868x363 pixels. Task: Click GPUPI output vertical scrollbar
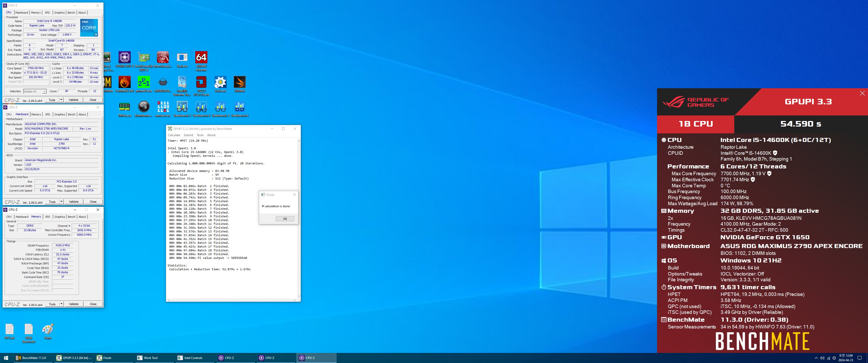[x=299, y=218]
